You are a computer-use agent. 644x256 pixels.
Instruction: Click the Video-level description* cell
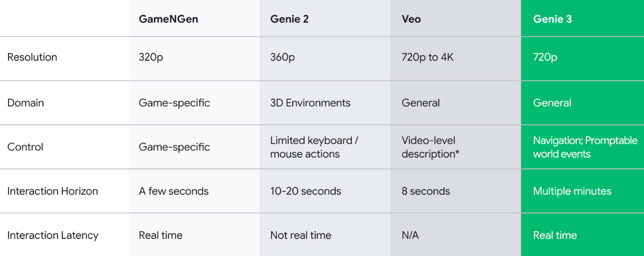429,147
